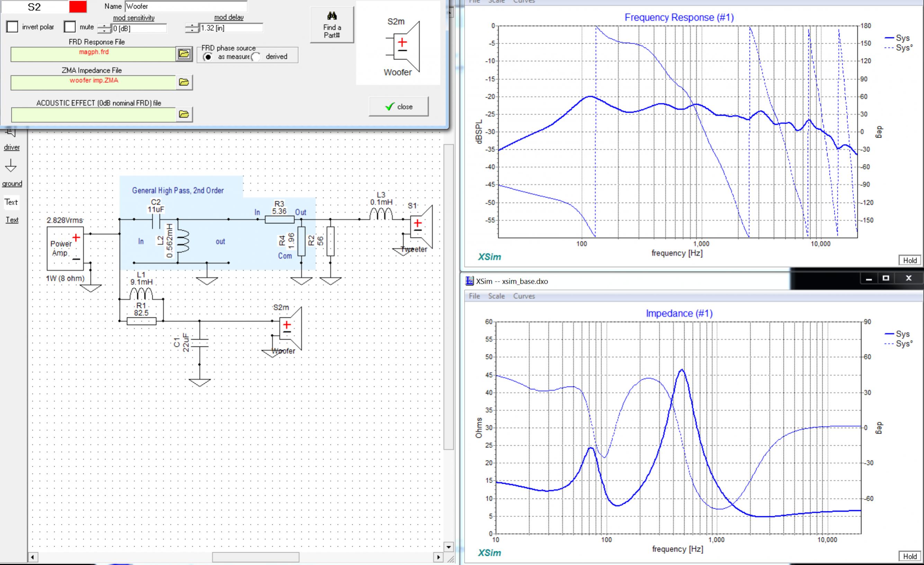The width and height of the screenshot is (924, 565).
Task: Click the empty Acoustic Effect file field
Action: point(93,115)
